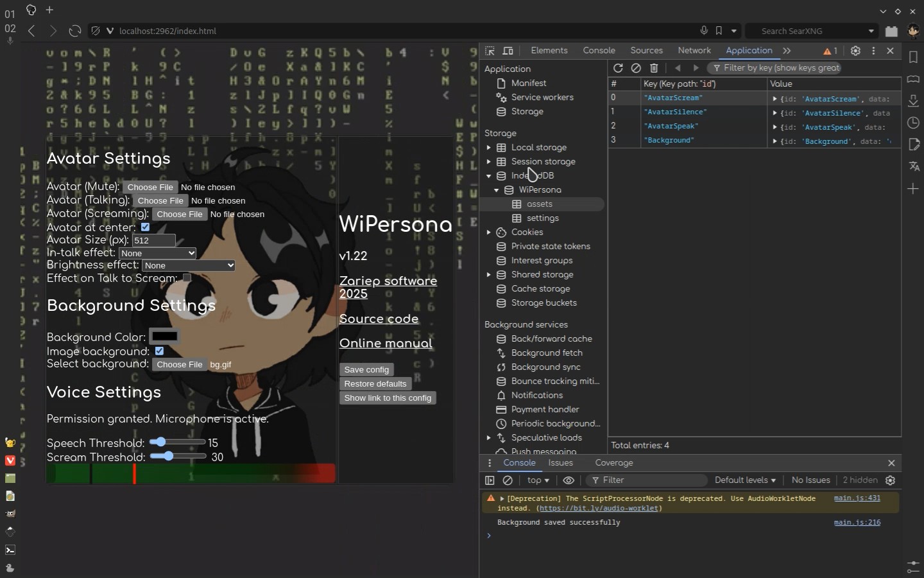Toggle the Avatar at center checkbox
Screen dimensions: 924x578
(x=145, y=227)
